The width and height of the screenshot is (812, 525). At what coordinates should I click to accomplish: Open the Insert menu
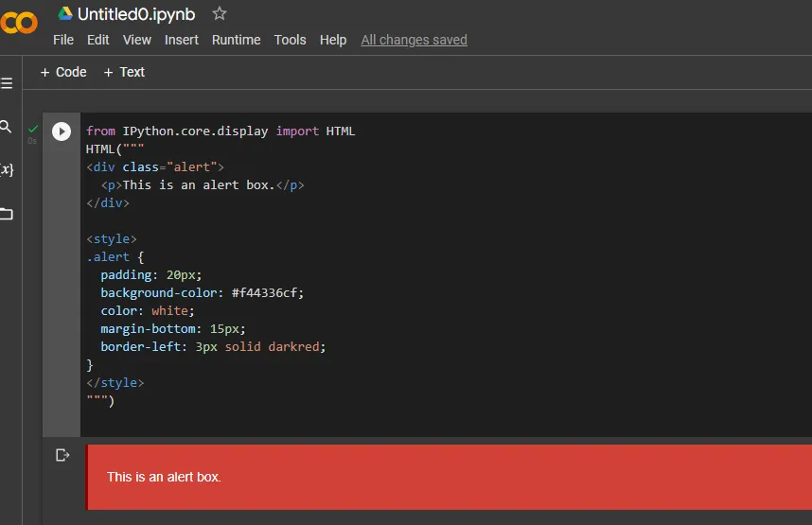click(182, 40)
